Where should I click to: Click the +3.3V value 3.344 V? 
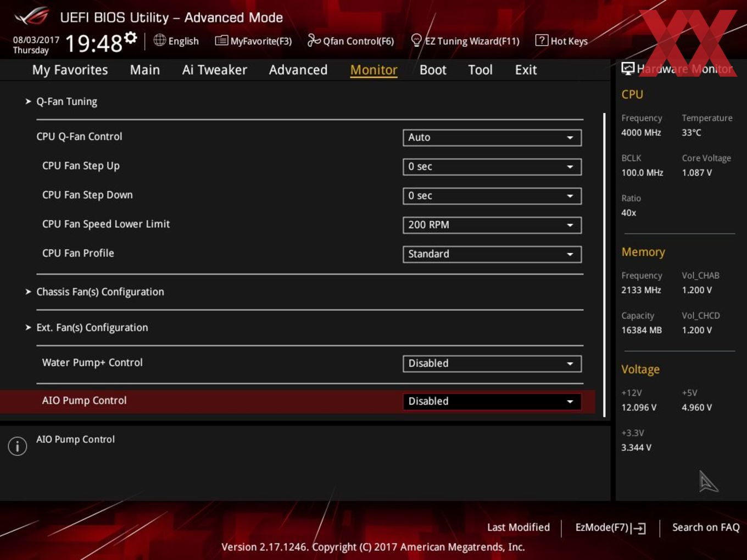click(x=636, y=448)
